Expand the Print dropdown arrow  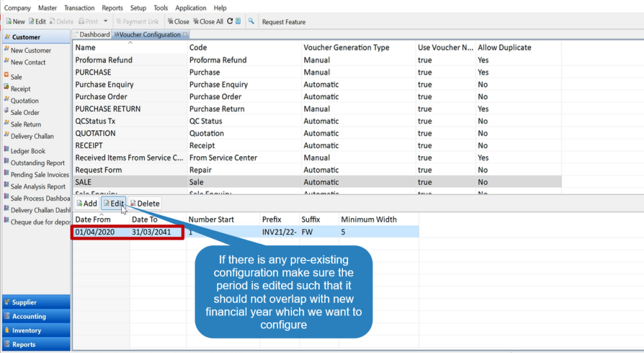106,21
